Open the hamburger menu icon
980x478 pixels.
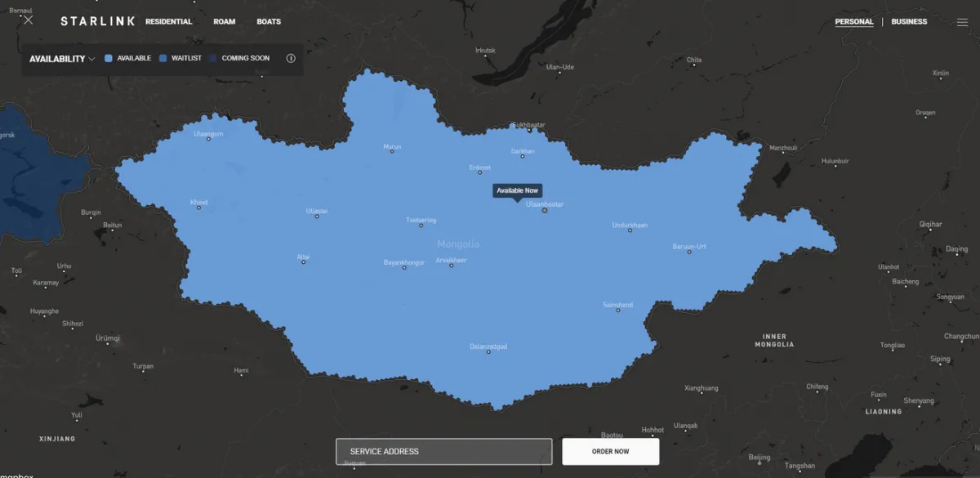click(x=962, y=22)
